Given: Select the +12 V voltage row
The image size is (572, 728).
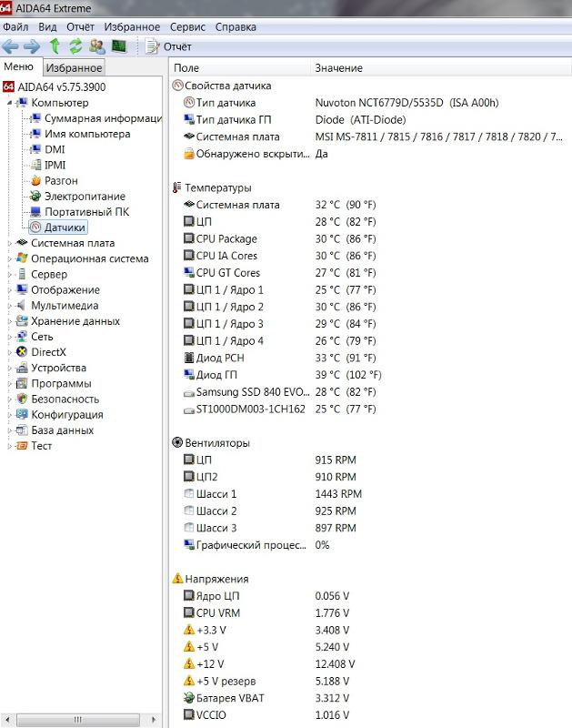Looking at the screenshot, I should [x=269, y=664].
